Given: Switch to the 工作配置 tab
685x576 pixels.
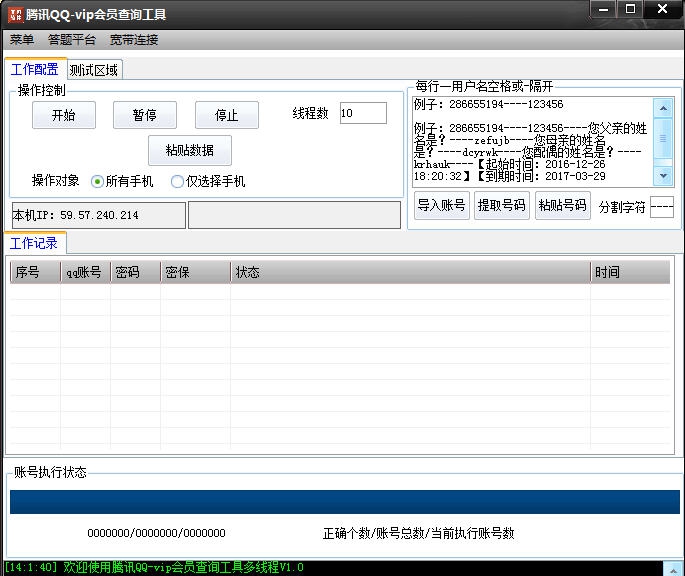Looking at the screenshot, I should 35,69.
